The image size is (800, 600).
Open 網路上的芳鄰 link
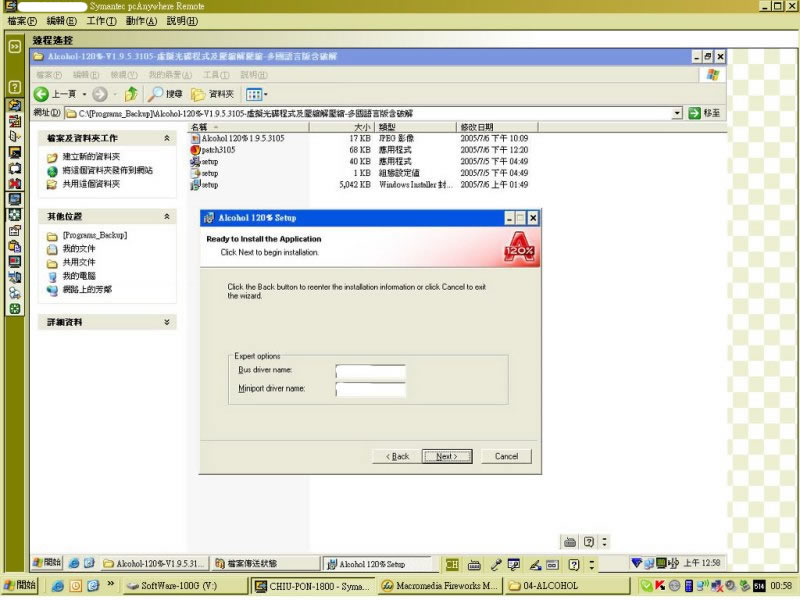tap(87, 290)
